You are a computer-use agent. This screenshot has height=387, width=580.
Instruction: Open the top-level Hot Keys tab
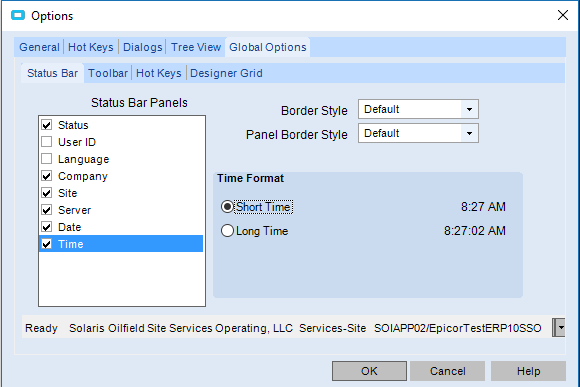click(91, 47)
